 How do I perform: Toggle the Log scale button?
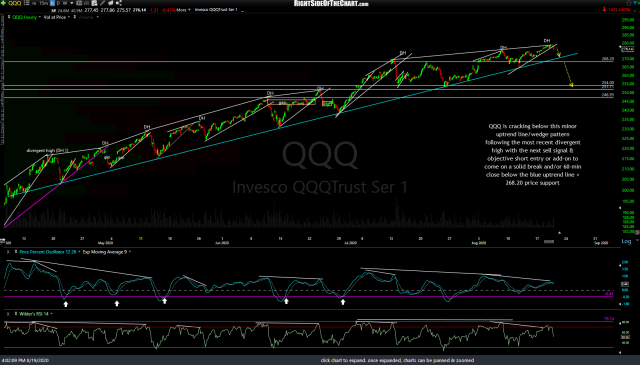pos(626,241)
